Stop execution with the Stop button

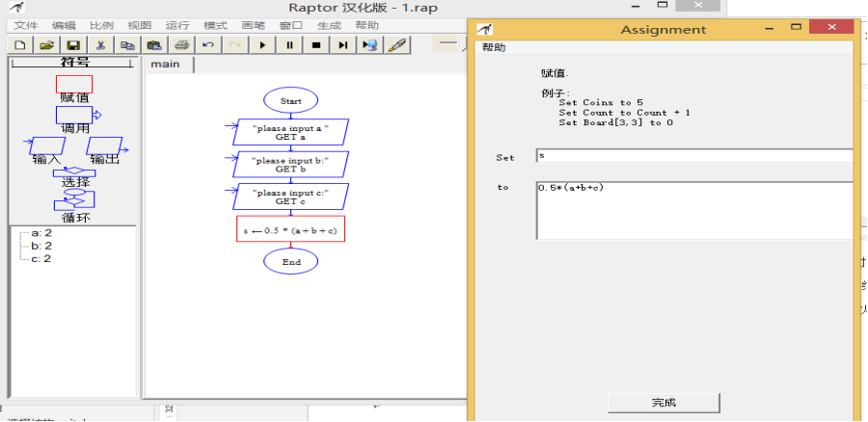point(316,44)
